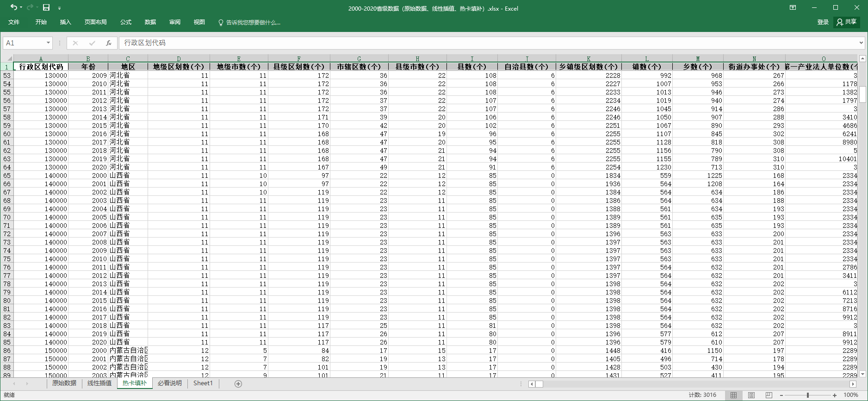Viewport: 868px width, 401px height.
Task: Select the 山西省 cell in row 65
Action: [128, 175]
